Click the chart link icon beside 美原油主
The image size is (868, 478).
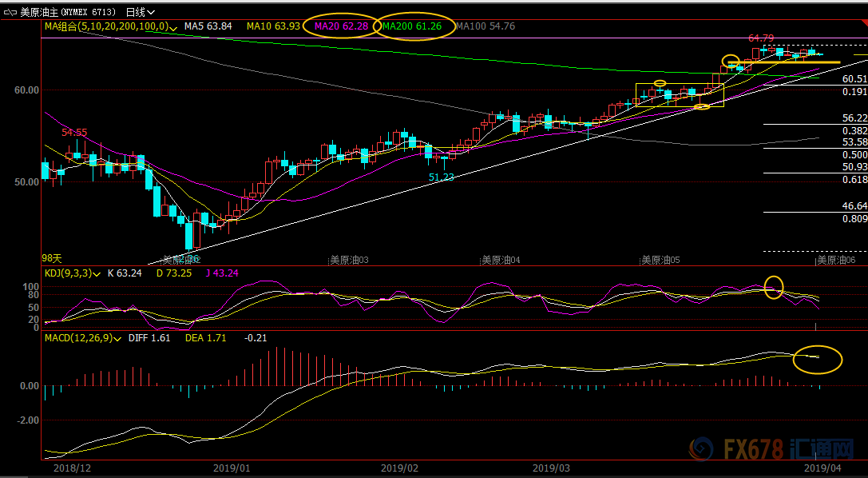(x=10, y=12)
